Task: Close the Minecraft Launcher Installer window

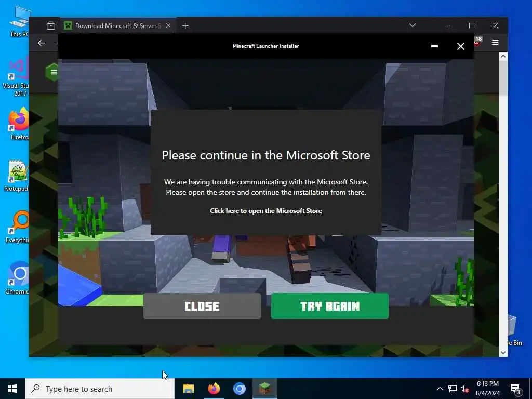Action: coord(460,46)
